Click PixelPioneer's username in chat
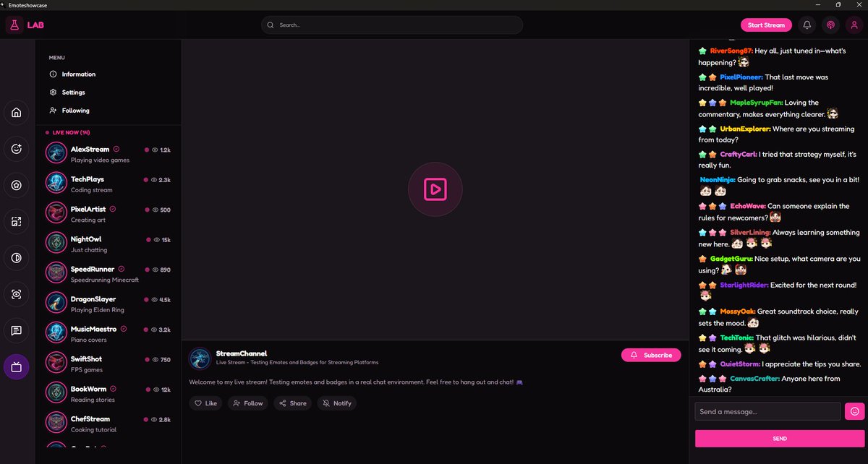The height and width of the screenshot is (464, 868). [741, 77]
